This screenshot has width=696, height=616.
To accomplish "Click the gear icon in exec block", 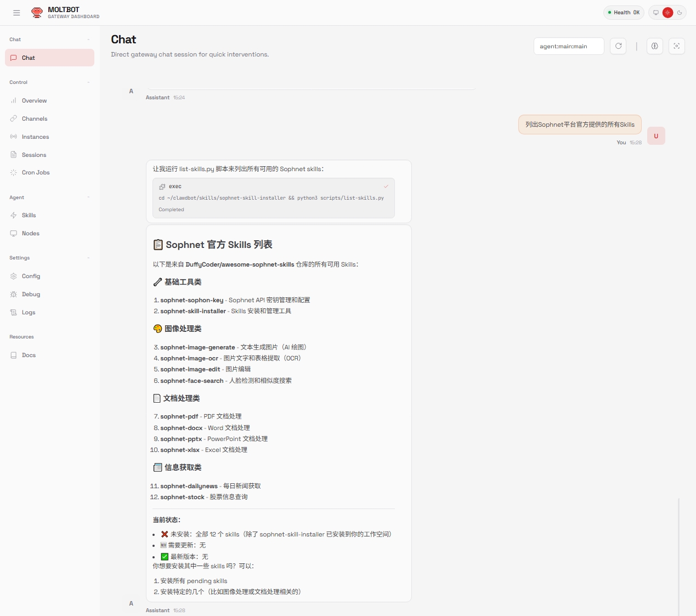I will point(162,187).
